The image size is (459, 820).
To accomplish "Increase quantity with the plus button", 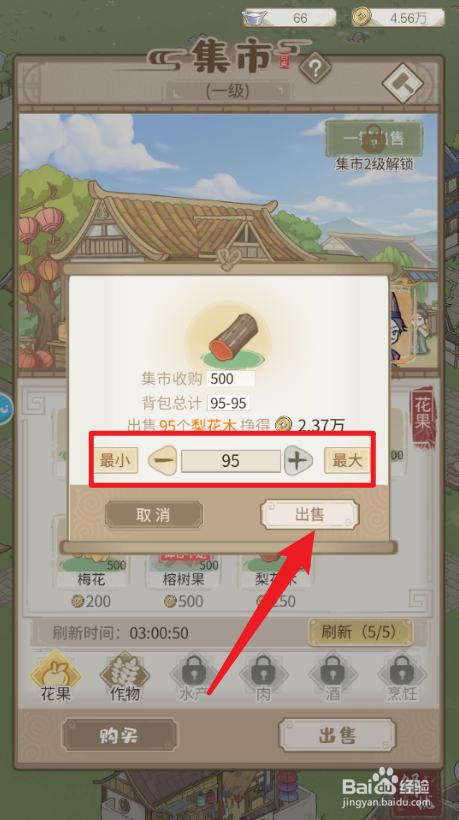I will pyautogui.click(x=298, y=461).
